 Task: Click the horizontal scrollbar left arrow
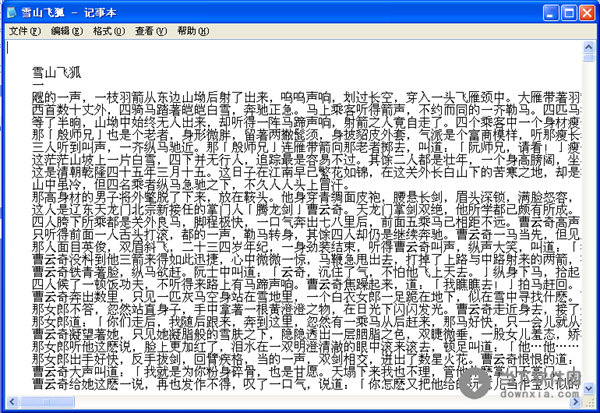click(12, 402)
